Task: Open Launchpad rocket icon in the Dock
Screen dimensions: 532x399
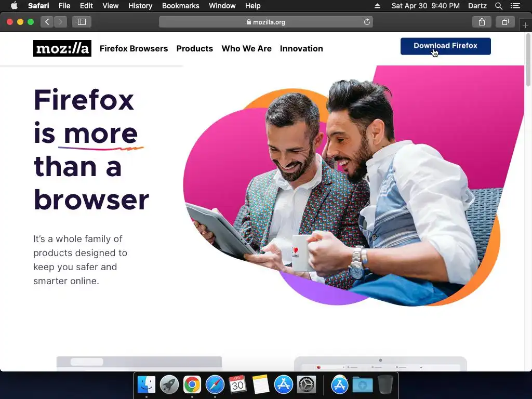Action: pos(169,385)
